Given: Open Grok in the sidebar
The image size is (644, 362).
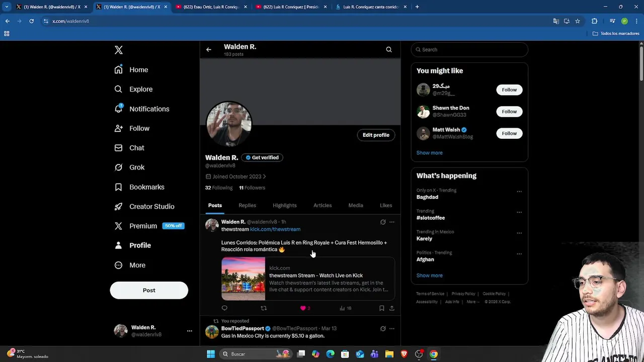Looking at the screenshot, I should pyautogui.click(x=129, y=167).
